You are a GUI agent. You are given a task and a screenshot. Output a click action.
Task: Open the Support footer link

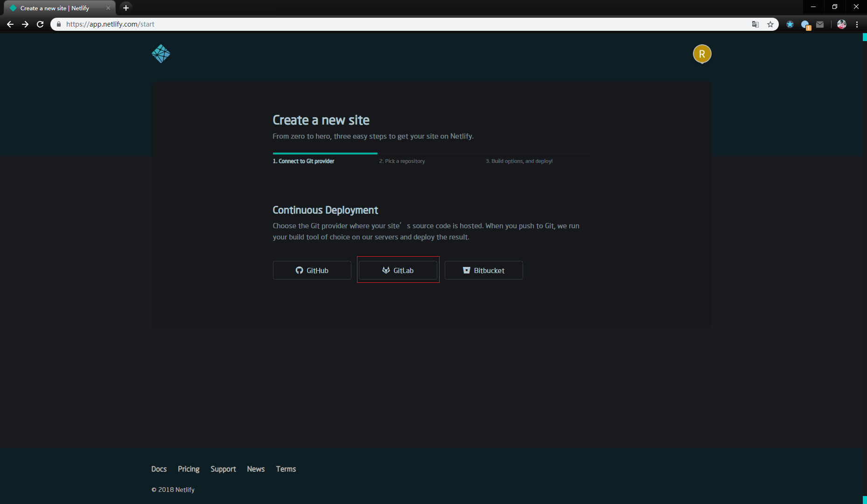[223, 469]
